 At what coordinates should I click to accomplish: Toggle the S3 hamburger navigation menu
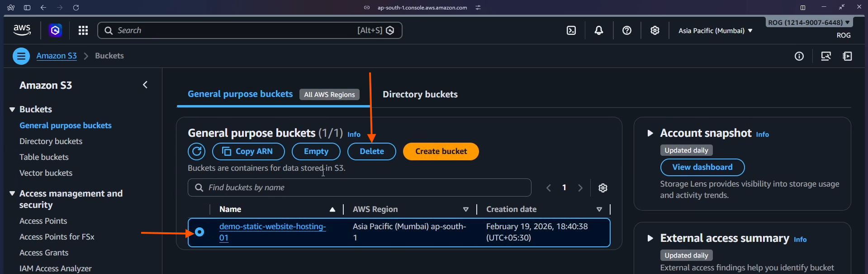coord(21,56)
